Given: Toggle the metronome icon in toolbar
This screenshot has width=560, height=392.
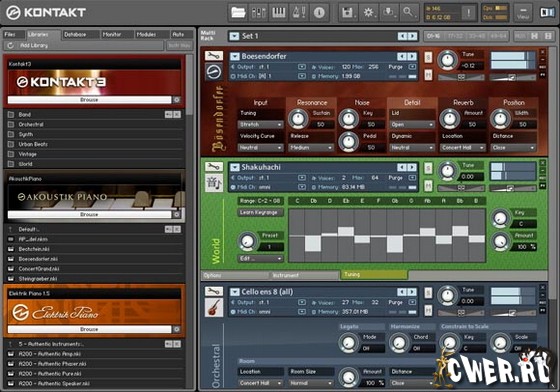Looking at the screenshot, I should point(299,12).
